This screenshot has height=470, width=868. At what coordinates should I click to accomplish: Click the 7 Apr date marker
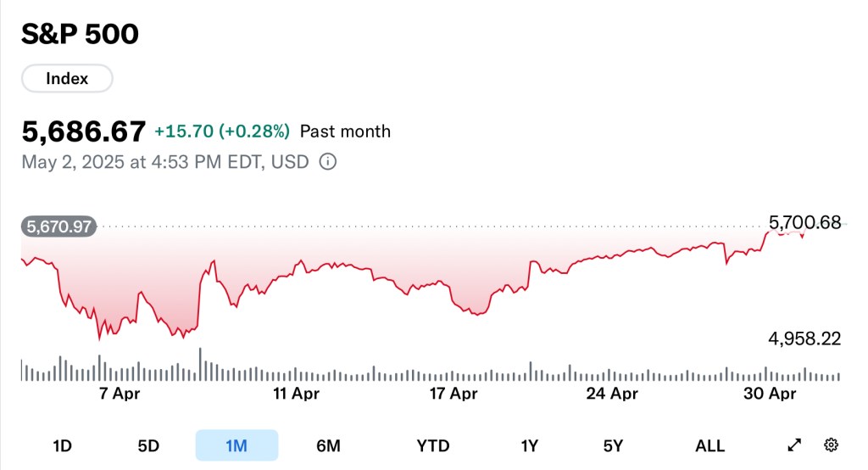click(x=120, y=394)
